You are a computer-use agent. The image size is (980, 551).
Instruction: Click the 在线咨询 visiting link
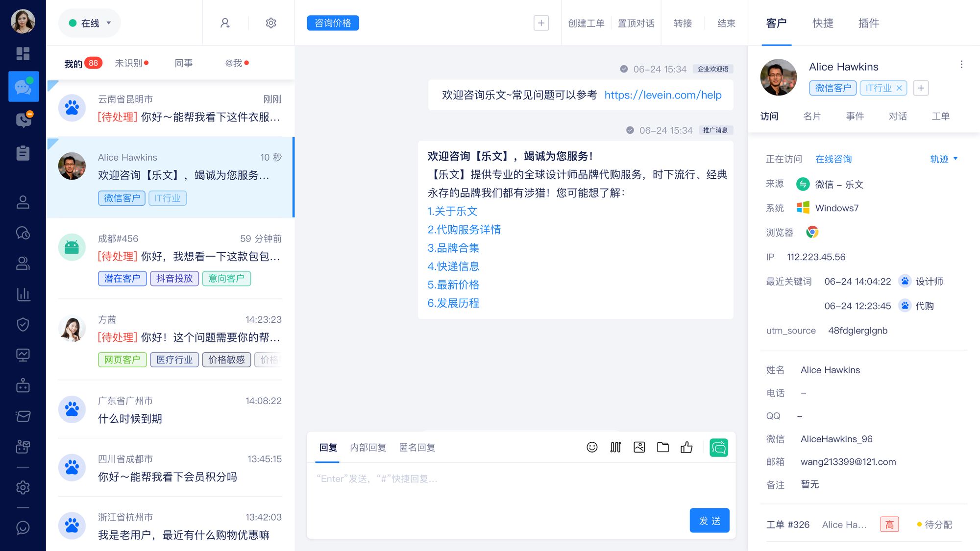pyautogui.click(x=833, y=159)
